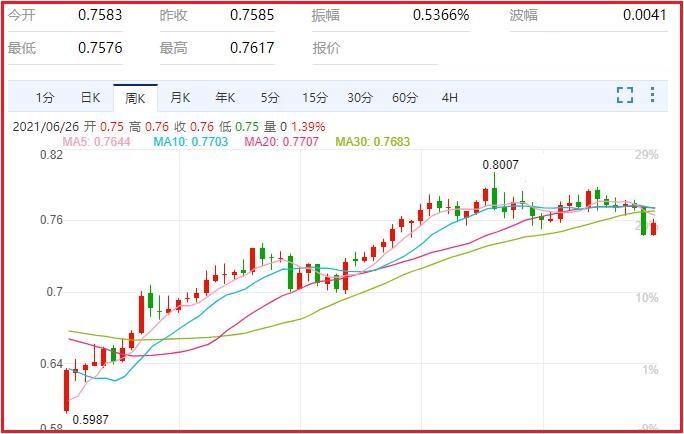The height and width of the screenshot is (434, 684).
Task: Select the 15分 interval tab
Action: (x=315, y=98)
